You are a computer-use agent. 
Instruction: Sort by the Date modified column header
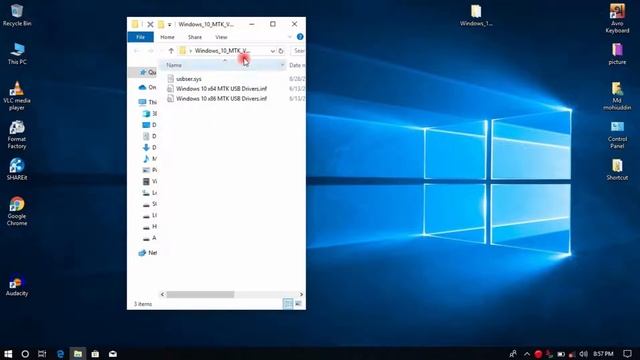click(297, 65)
